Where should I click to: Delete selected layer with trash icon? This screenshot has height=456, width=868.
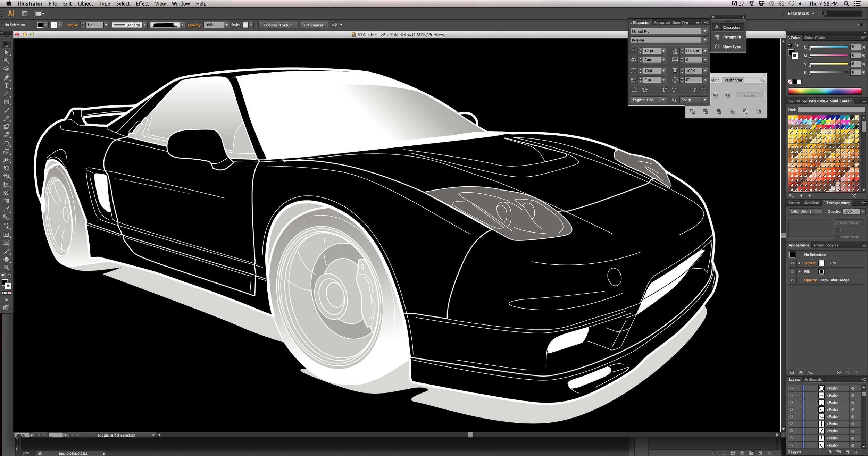(x=856, y=452)
